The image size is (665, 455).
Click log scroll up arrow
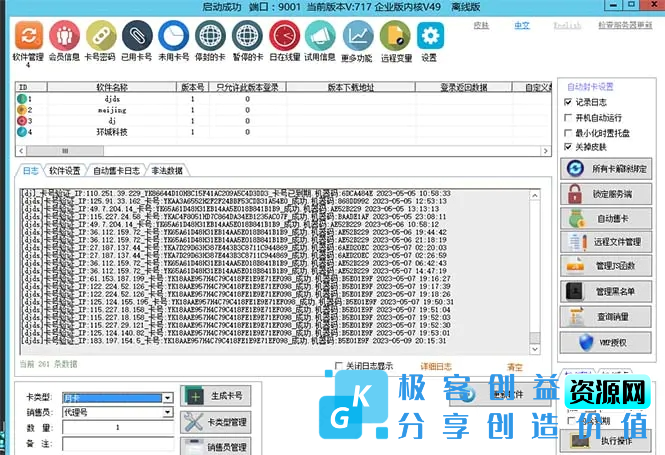(535, 195)
